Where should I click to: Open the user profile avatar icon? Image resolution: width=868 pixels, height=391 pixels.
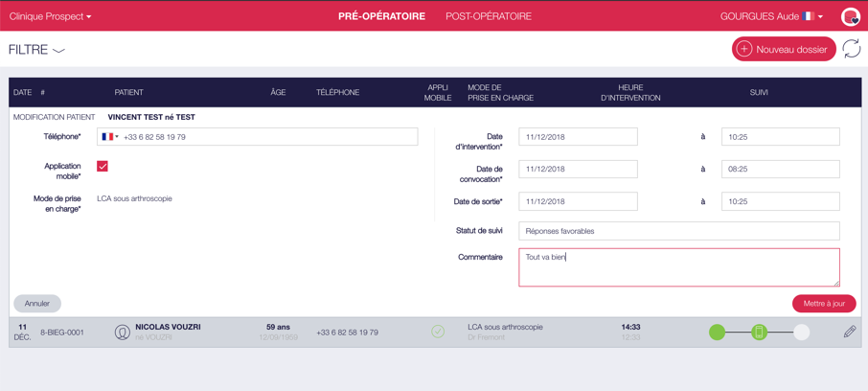850,16
